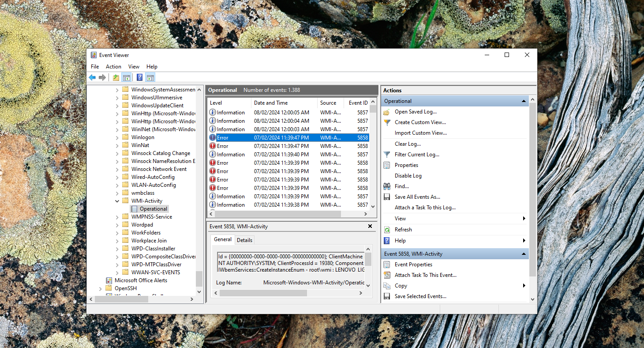Click Attach Task To This Event...
The image size is (644, 348).
pyautogui.click(x=425, y=275)
